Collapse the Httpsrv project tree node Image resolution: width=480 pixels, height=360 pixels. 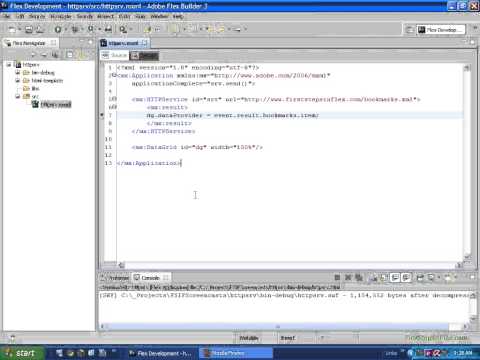pos(9,64)
